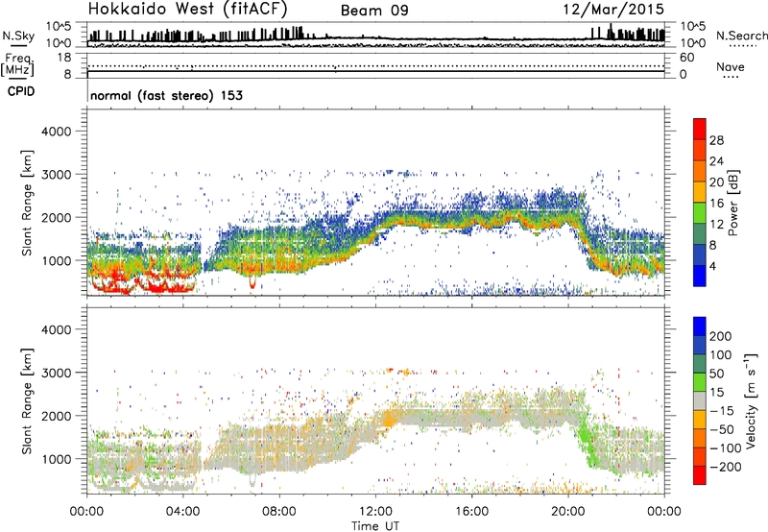Click the '16:00' time tick label
The image size is (768, 532).
click(471, 512)
